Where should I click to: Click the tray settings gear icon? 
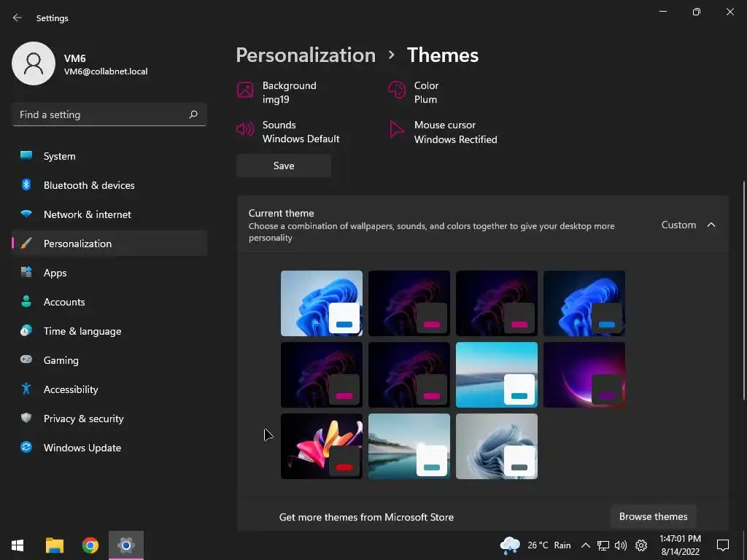point(641,545)
